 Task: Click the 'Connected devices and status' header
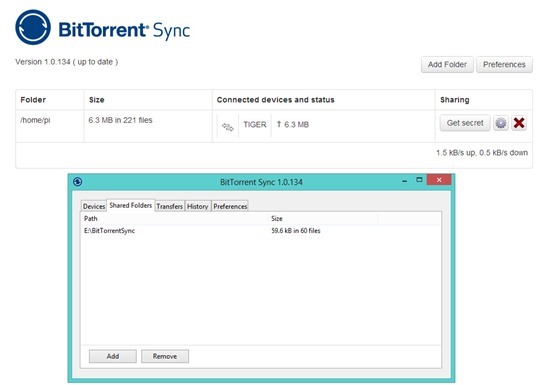click(x=276, y=100)
